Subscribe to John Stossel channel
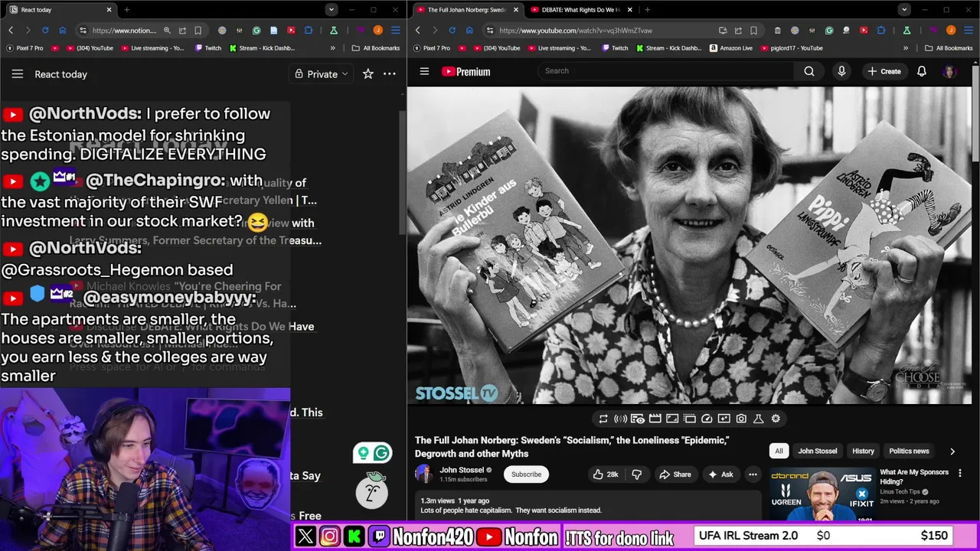Viewport: 980px width, 551px height. (x=526, y=474)
